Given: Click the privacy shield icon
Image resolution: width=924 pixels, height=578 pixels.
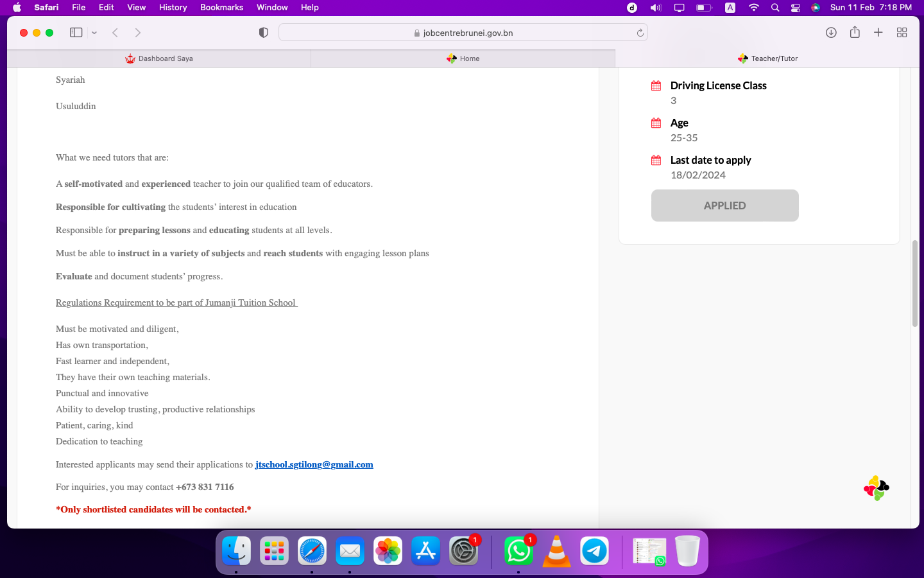Looking at the screenshot, I should [x=263, y=33].
